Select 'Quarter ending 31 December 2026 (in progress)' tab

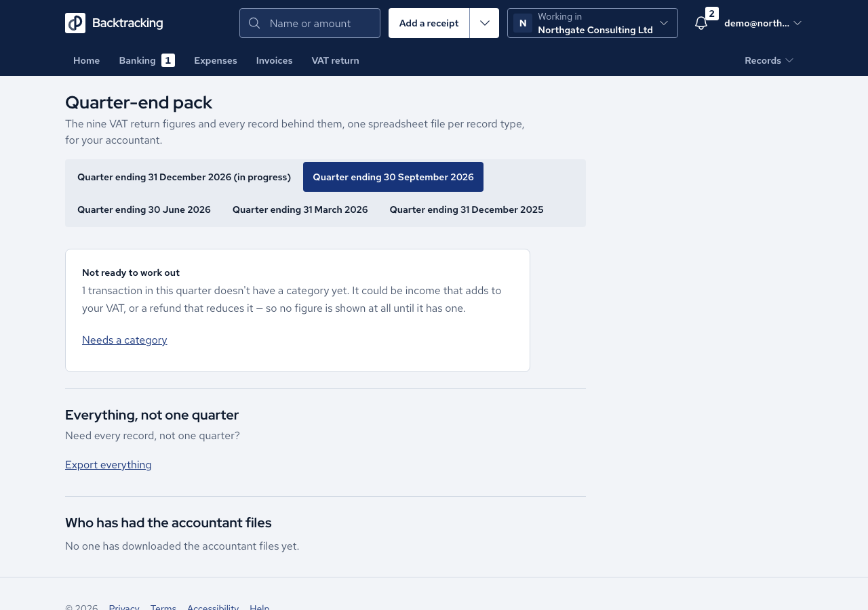pos(184,177)
